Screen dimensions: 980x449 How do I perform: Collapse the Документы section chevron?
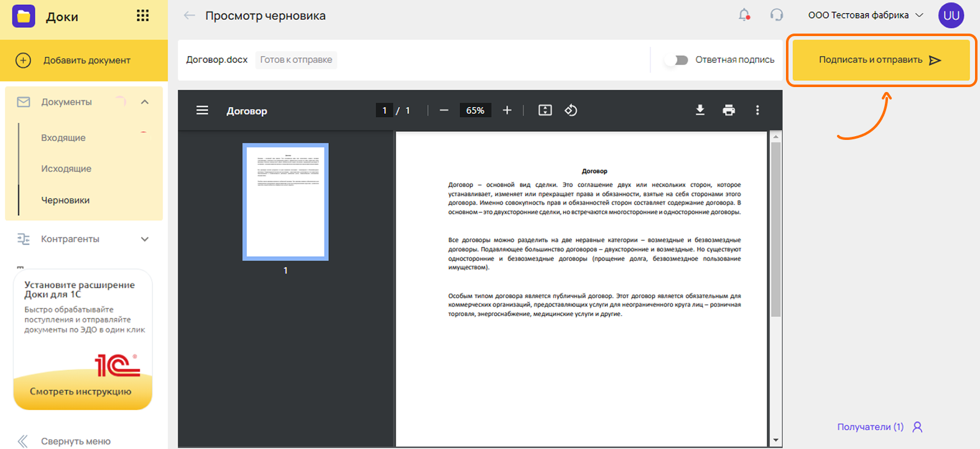click(x=145, y=102)
